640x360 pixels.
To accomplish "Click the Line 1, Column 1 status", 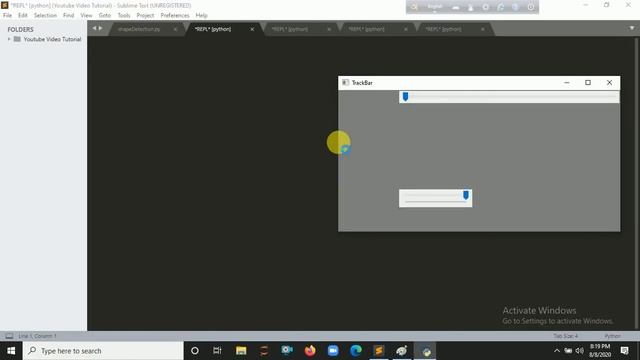I will pos(37,336).
